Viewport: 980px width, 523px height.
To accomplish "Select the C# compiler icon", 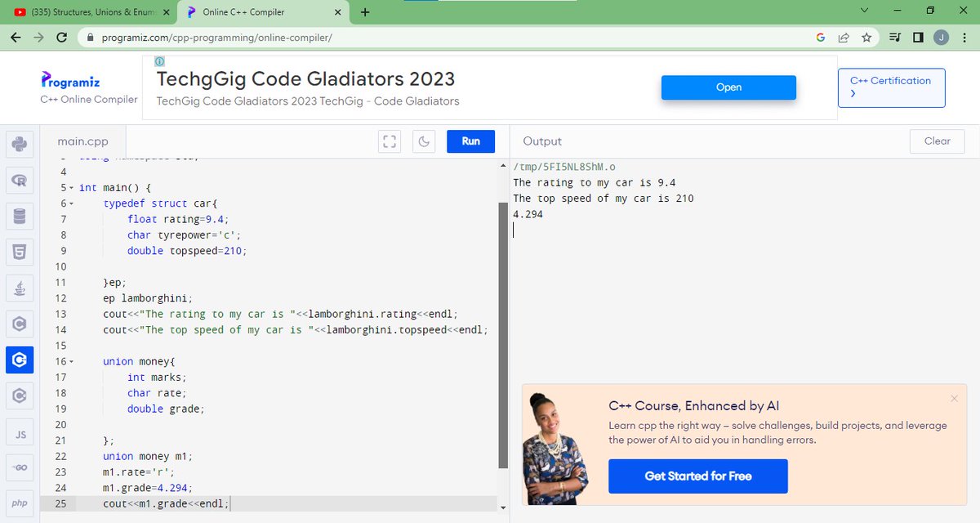I will 20,396.
